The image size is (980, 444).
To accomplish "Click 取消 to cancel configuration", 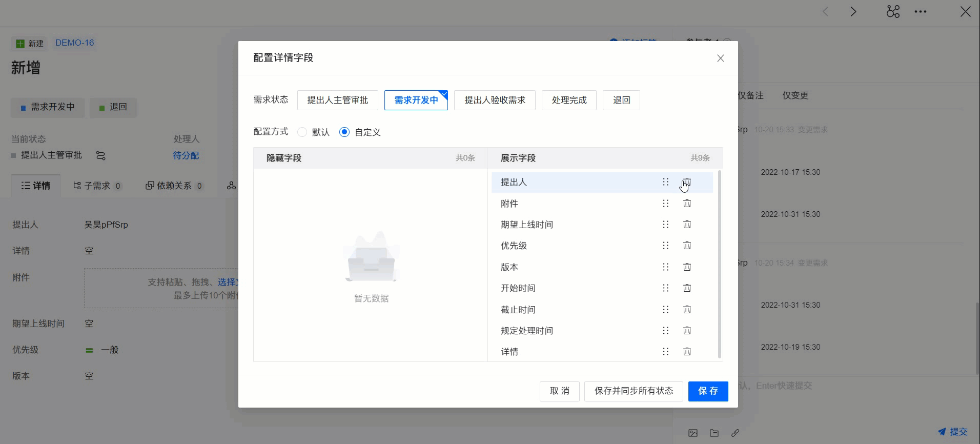I will pyautogui.click(x=560, y=391).
